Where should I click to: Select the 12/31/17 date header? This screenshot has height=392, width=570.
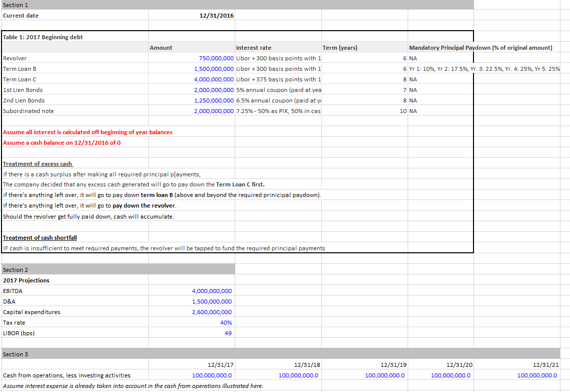[x=221, y=364]
